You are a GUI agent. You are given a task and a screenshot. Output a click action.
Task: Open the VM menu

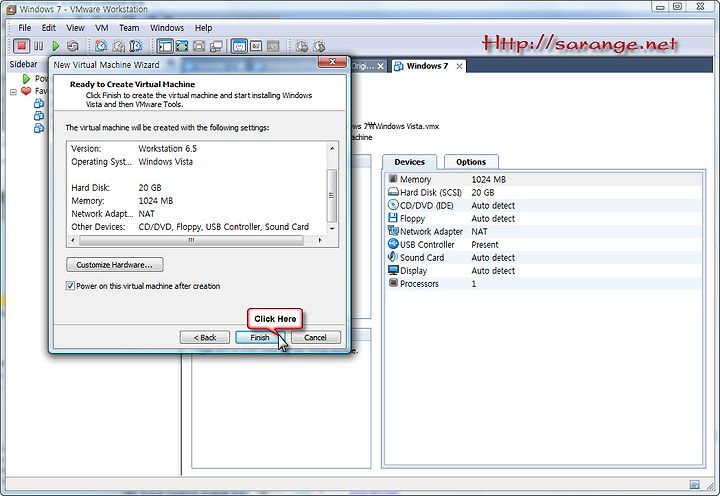point(101,28)
